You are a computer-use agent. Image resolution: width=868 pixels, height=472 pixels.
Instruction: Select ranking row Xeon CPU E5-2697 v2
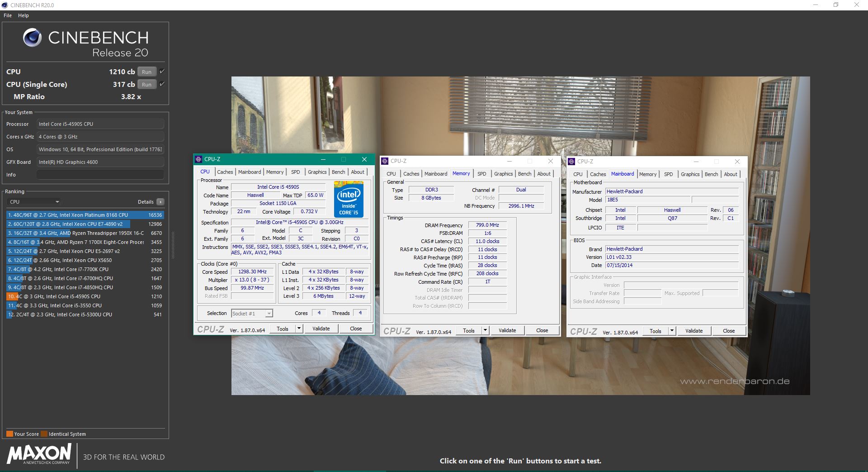click(85, 251)
